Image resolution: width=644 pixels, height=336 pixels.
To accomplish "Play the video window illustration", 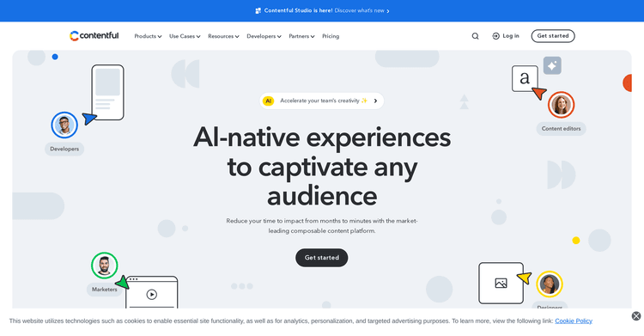I will click(x=151, y=294).
